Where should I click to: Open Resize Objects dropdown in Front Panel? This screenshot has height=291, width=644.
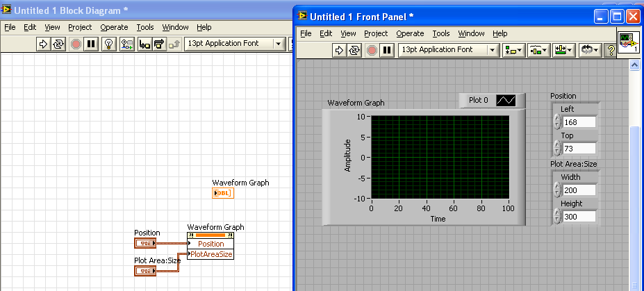564,51
